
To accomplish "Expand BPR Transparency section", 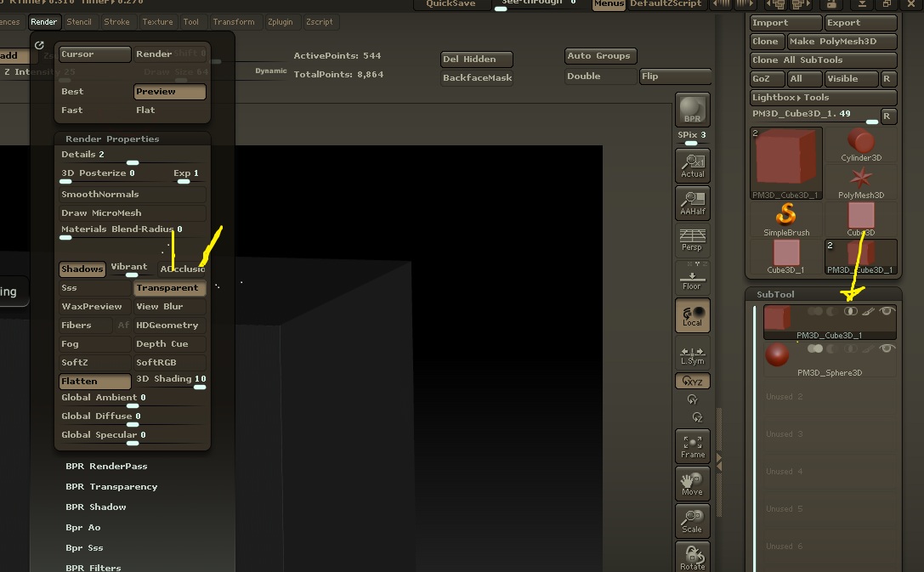I will [111, 487].
